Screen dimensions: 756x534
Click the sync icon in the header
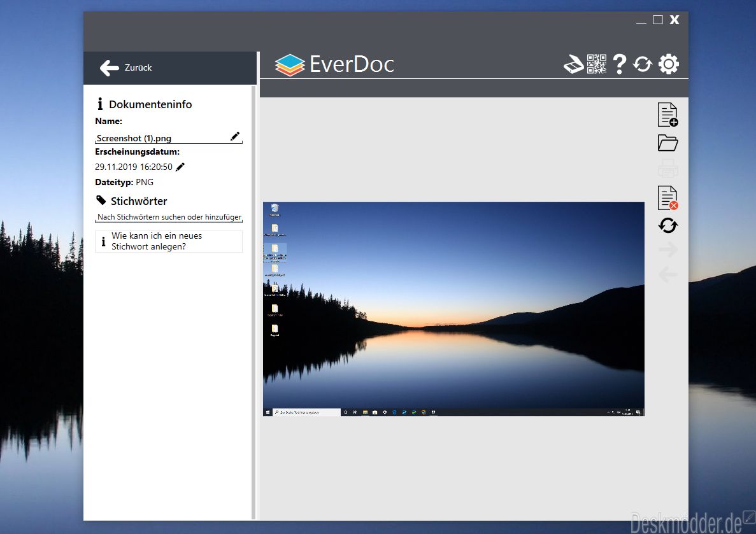(642, 64)
